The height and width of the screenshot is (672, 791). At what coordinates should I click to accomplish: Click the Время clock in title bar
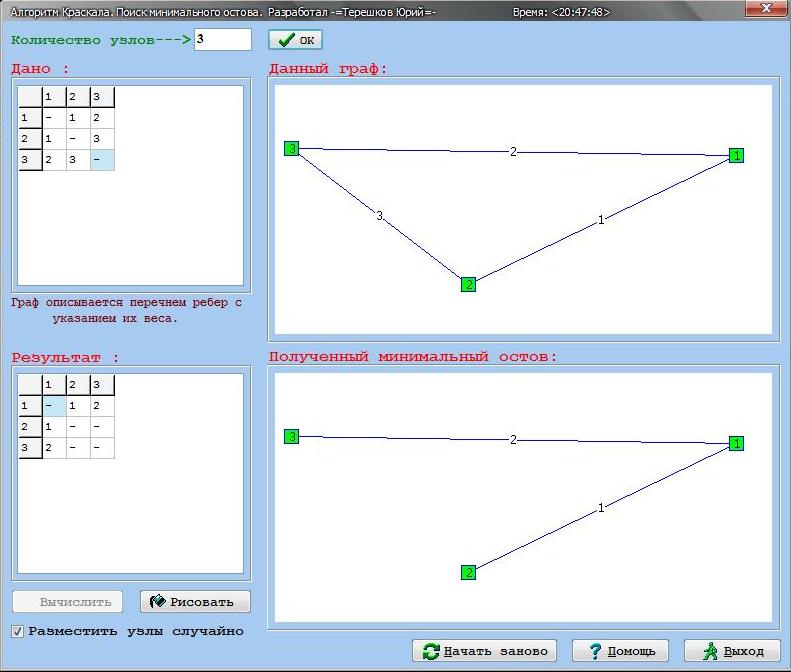click(561, 12)
